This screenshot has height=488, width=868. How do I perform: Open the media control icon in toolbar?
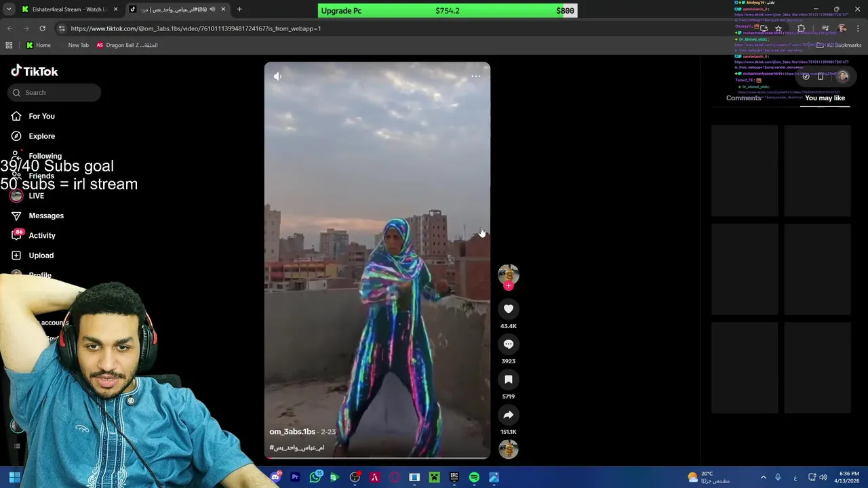click(x=825, y=28)
